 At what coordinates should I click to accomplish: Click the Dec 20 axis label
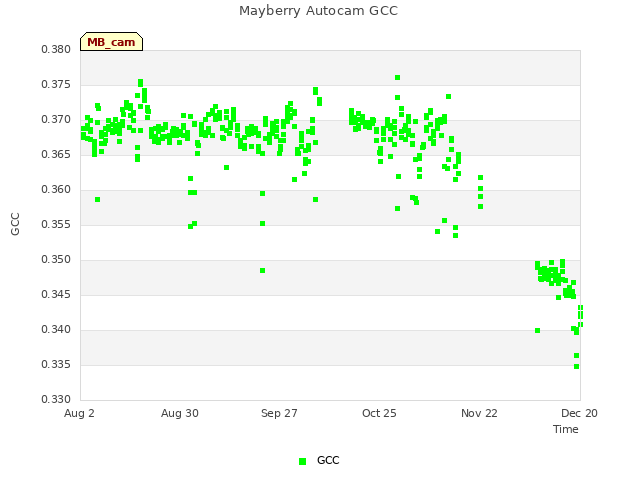click(x=579, y=413)
